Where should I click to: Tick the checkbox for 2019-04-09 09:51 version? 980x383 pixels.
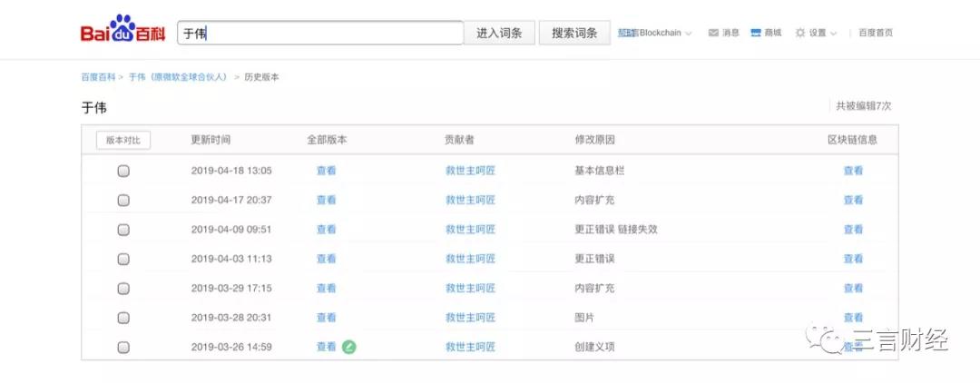pyautogui.click(x=123, y=230)
